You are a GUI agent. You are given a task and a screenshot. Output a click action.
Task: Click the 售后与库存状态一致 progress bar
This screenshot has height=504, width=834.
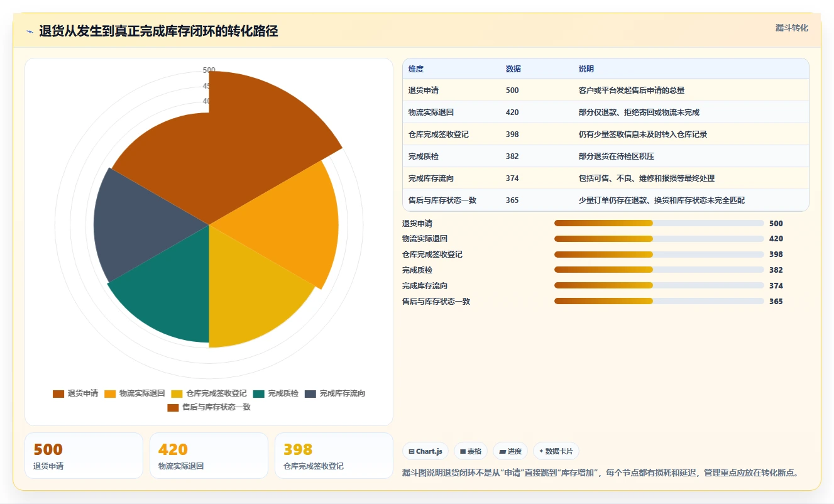point(659,301)
